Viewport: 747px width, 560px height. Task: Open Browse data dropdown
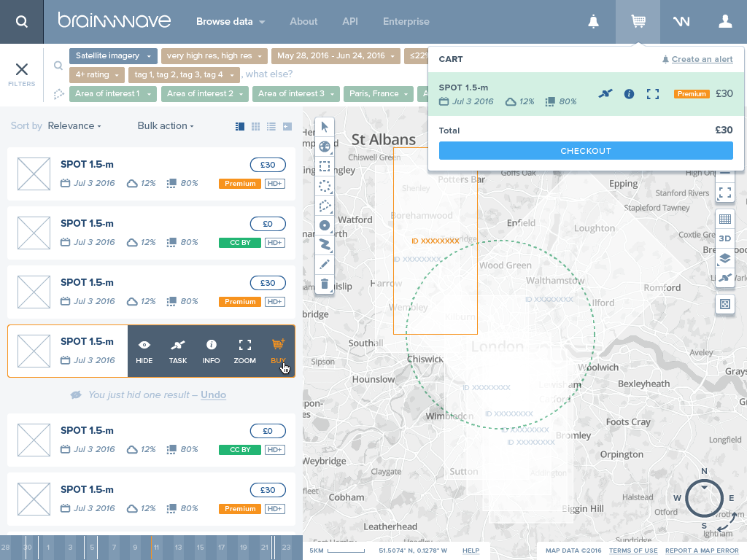coord(231,21)
